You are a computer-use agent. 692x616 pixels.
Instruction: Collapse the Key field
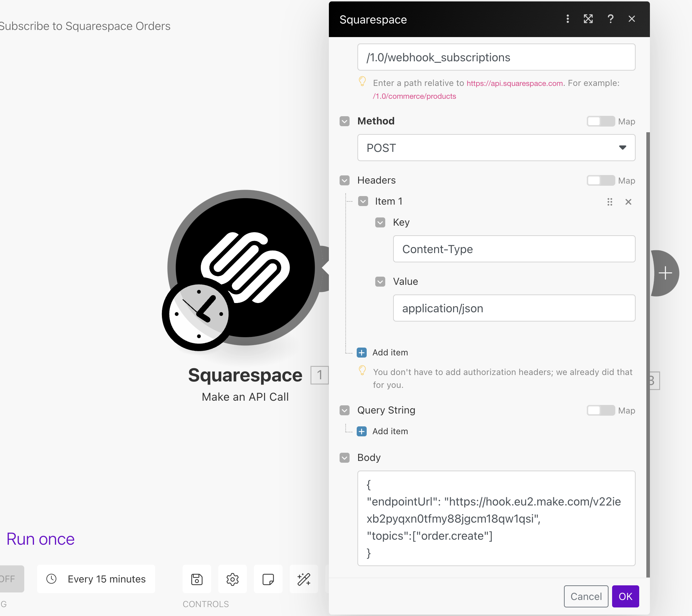click(380, 222)
